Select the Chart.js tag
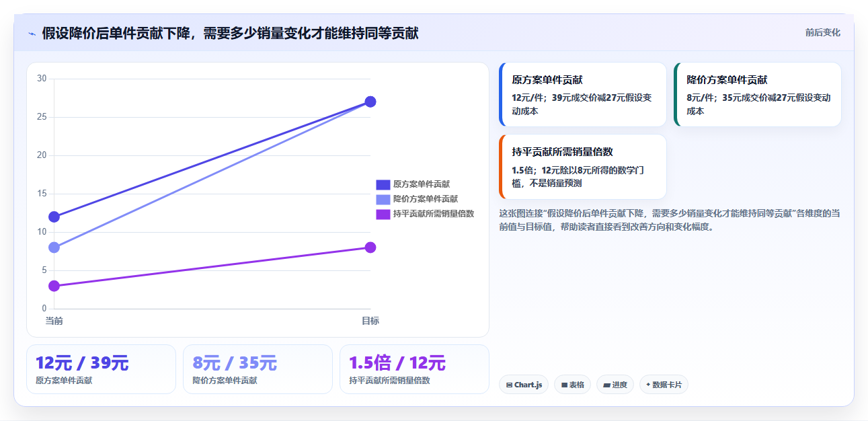 click(x=524, y=385)
